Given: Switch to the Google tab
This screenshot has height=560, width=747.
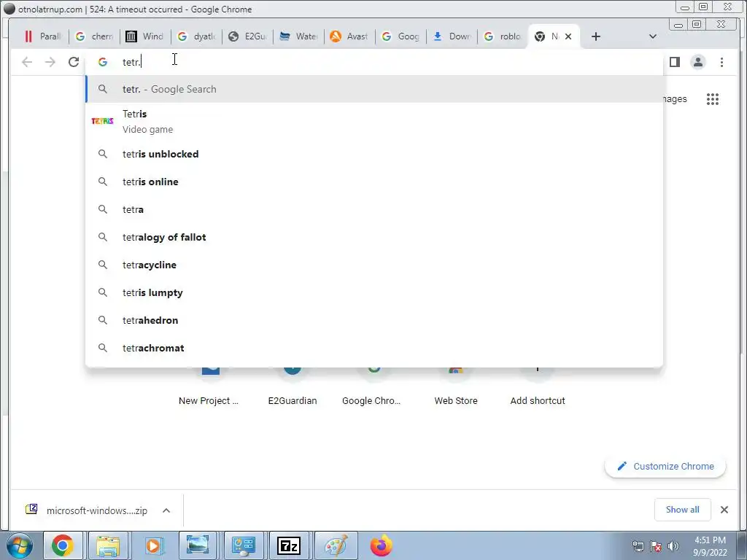Looking at the screenshot, I should pyautogui.click(x=400, y=36).
